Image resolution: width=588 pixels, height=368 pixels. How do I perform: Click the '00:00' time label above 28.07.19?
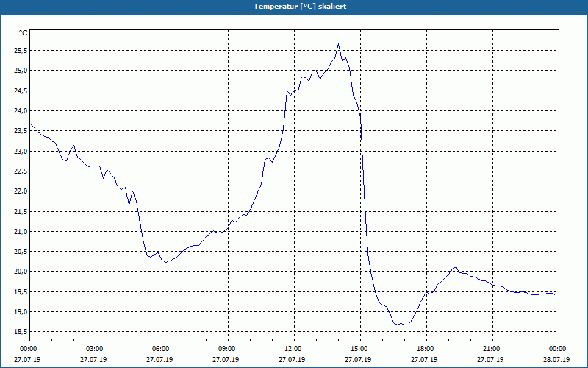point(558,349)
